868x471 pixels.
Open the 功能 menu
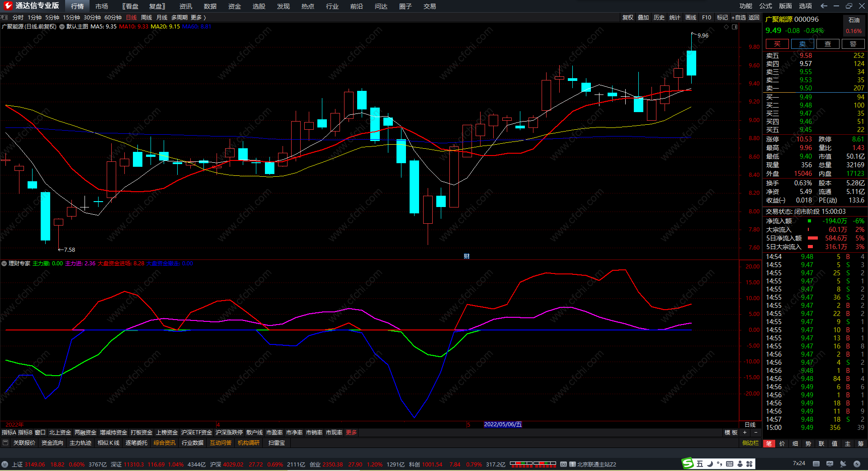click(746, 6)
